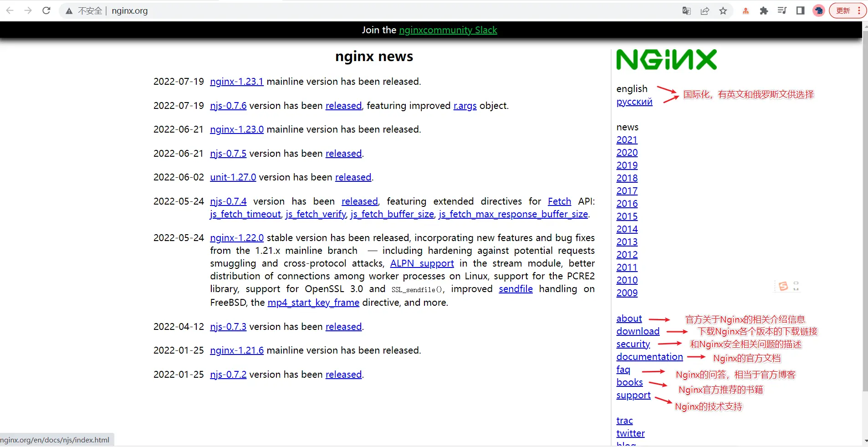This screenshot has width=868, height=447.
Task: Open the translate page icon
Action: [x=687, y=11]
